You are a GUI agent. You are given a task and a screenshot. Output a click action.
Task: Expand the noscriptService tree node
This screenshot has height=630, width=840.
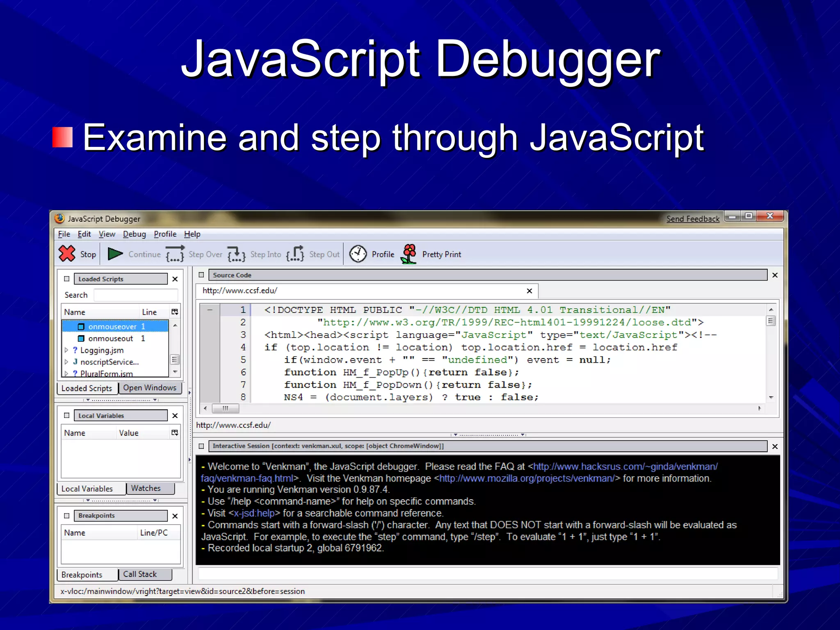tap(66, 362)
